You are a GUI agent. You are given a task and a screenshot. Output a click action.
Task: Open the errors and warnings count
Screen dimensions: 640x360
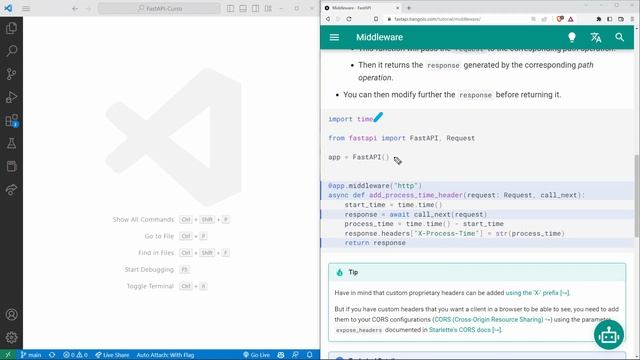click(75, 355)
